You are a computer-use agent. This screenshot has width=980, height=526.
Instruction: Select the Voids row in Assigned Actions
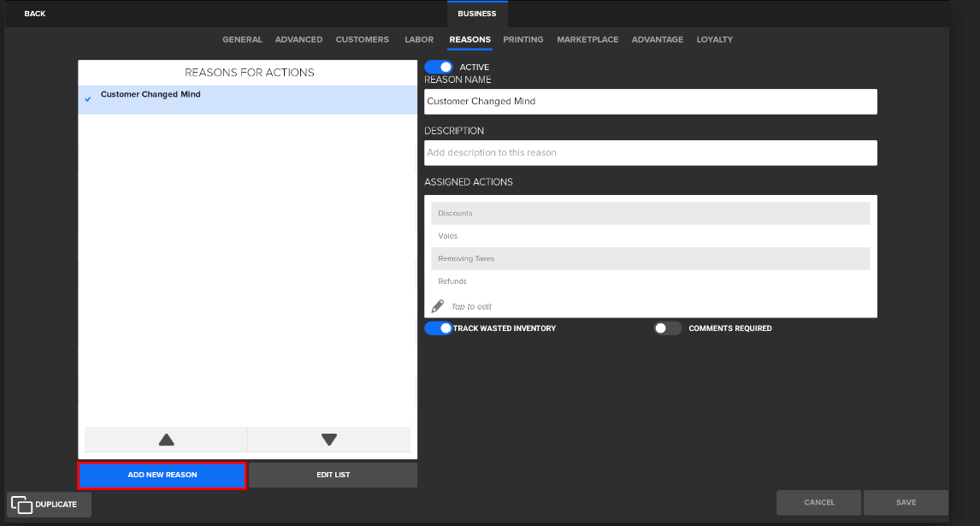click(x=650, y=236)
